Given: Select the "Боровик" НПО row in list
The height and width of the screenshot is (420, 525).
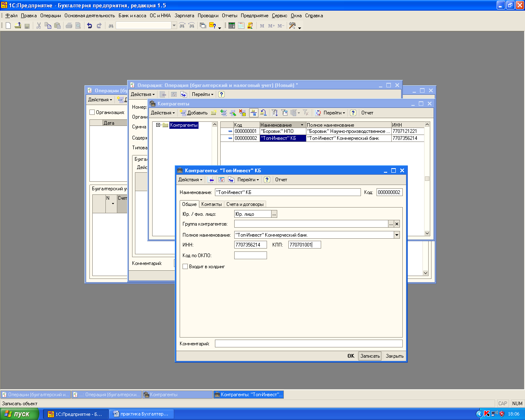Looking at the screenshot, I should click(322, 131).
